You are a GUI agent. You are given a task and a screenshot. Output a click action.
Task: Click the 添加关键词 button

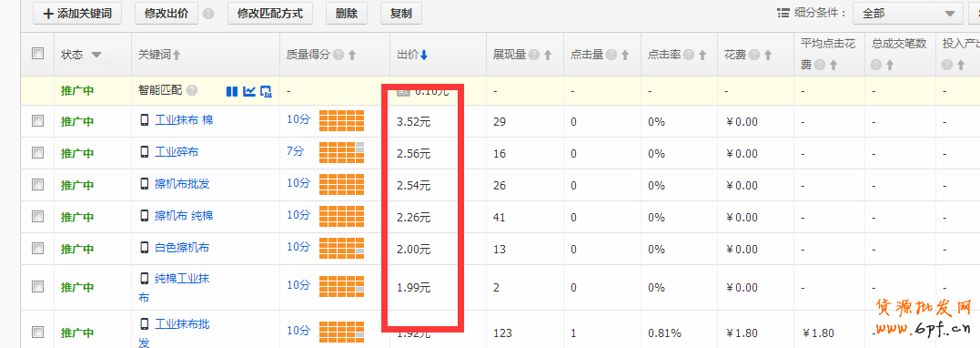point(76,13)
